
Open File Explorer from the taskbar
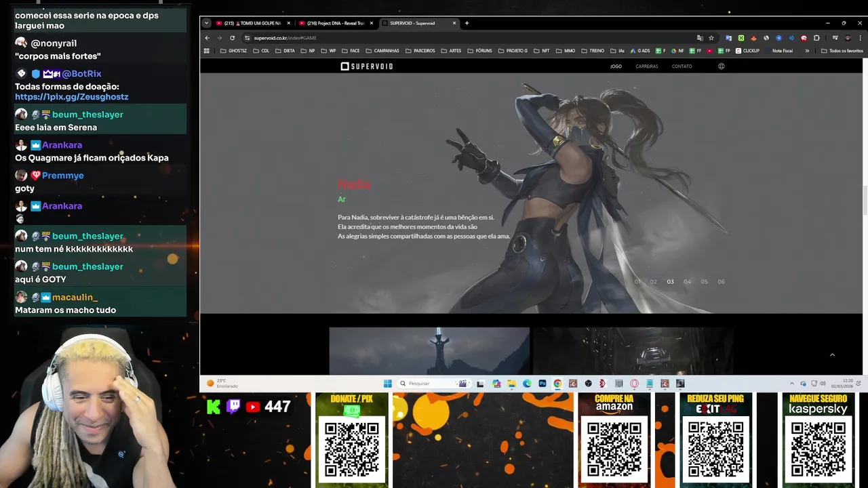512,384
